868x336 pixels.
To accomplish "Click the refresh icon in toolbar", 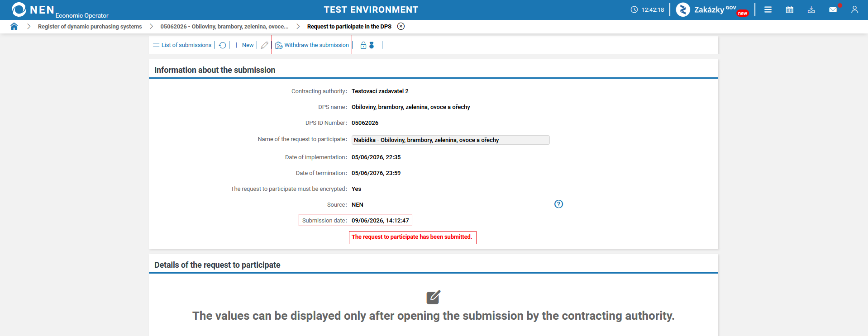I will coord(222,45).
